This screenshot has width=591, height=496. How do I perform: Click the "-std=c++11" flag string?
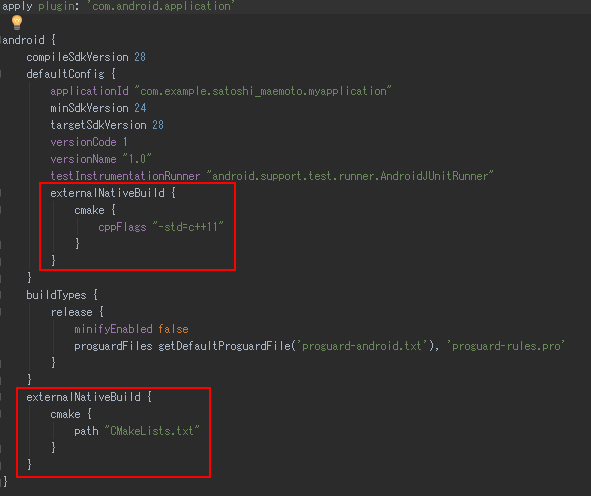pyautogui.click(x=188, y=227)
